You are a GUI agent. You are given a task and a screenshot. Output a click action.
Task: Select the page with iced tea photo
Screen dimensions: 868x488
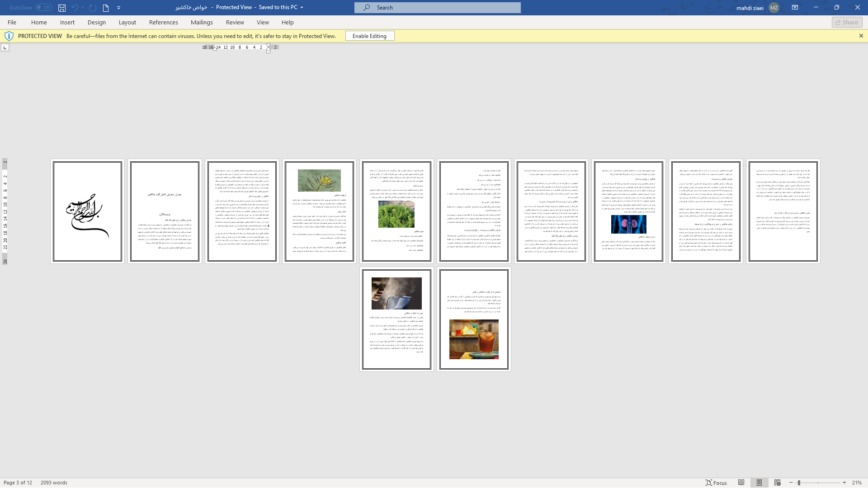click(x=474, y=319)
